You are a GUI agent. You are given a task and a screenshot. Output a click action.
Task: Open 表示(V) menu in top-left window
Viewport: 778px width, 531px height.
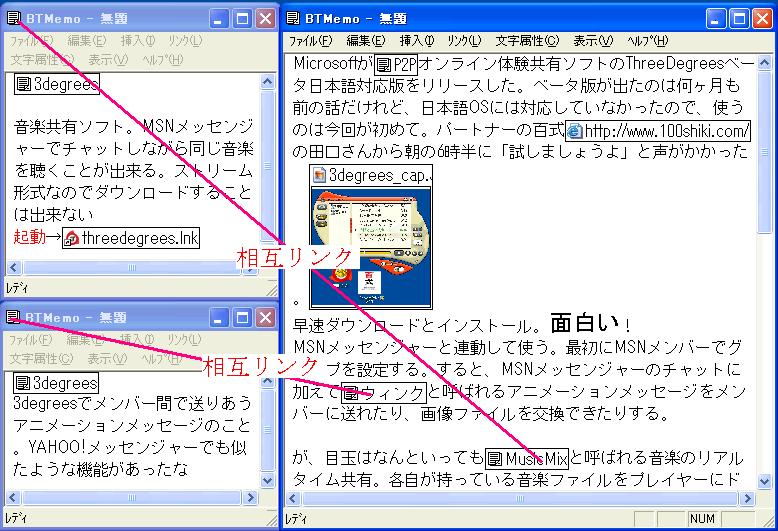coord(108,60)
